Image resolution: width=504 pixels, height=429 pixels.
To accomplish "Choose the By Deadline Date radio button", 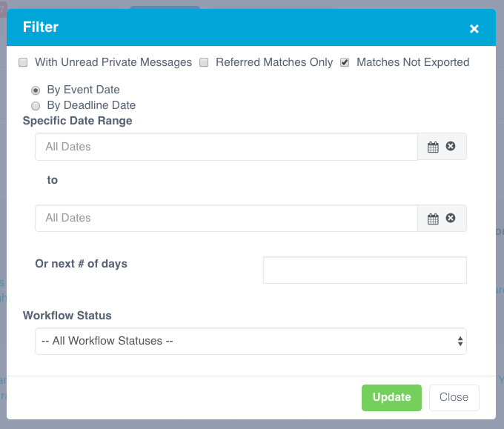I will point(36,106).
